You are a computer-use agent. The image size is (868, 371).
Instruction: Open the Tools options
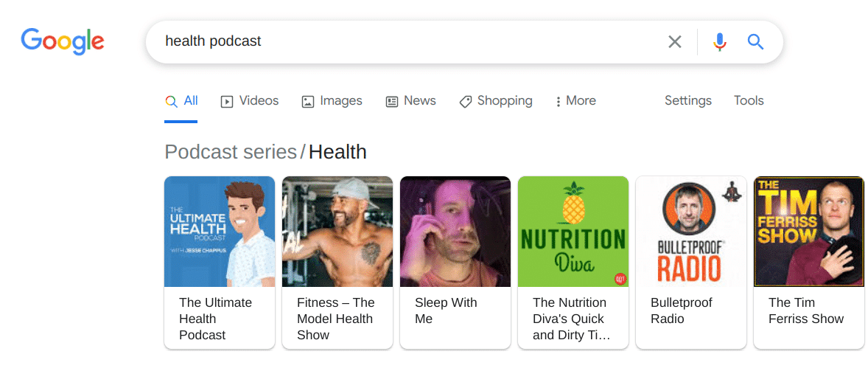[x=749, y=101]
